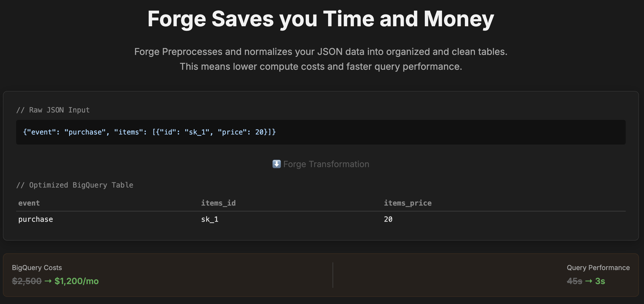Select the 'sk_1' table cell
The width and height of the screenshot is (644, 304).
pos(210,219)
